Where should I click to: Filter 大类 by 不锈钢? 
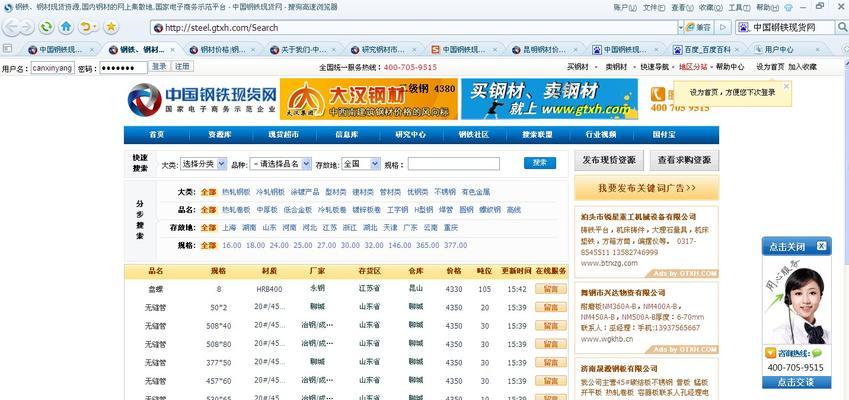[445, 192]
